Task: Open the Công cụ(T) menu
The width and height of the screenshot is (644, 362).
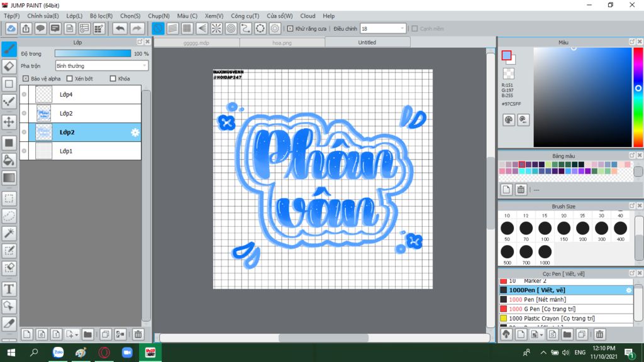Action: (245, 16)
